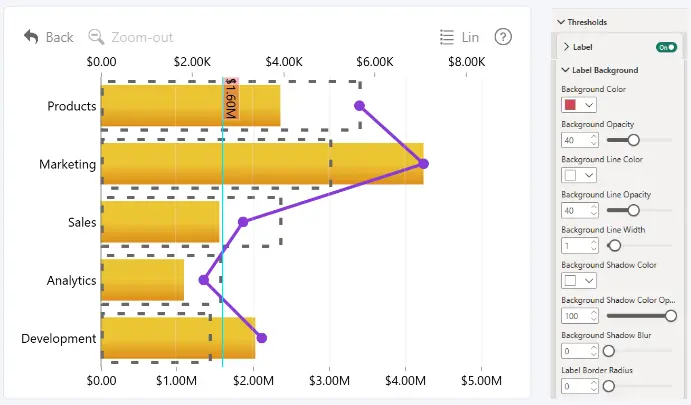Open the Background Shadow Color dropdown

point(589,281)
